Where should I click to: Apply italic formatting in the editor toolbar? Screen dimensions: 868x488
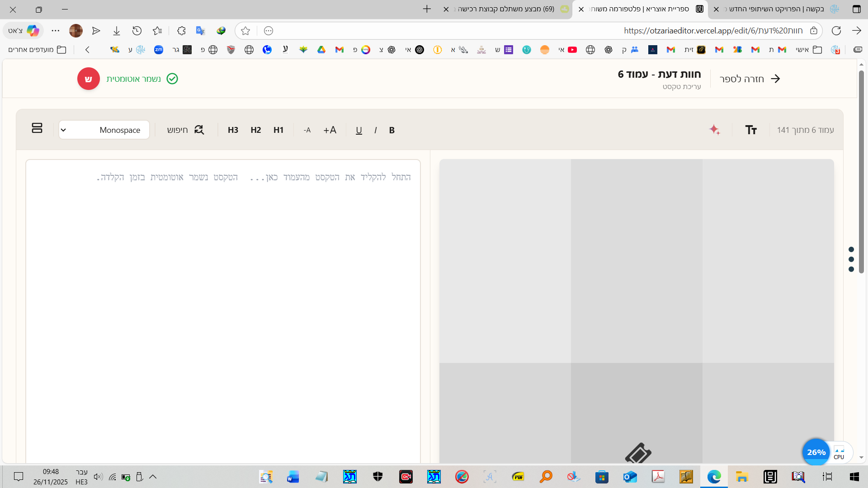coord(376,130)
